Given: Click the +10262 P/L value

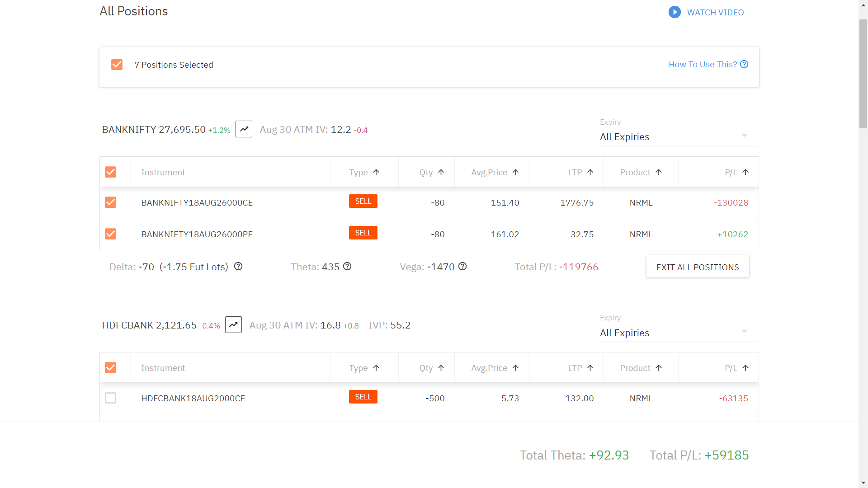Looking at the screenshot, I should (732, 235).
